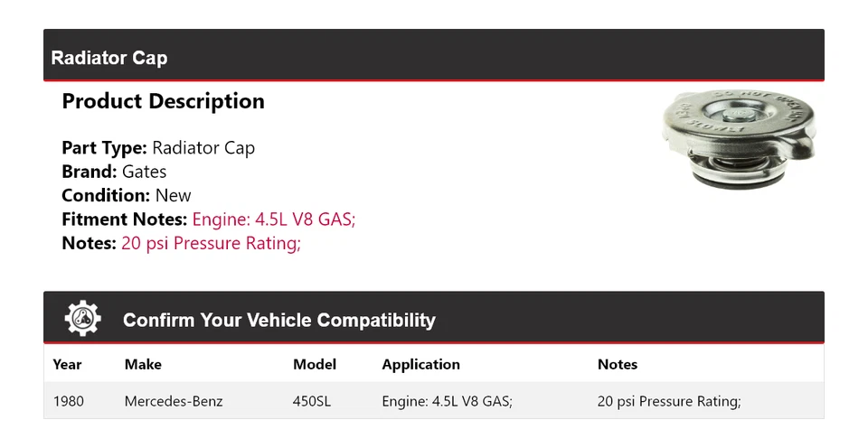Click the Make column header
The height and width of the screenshot is (448, 868).
[143, 365]
